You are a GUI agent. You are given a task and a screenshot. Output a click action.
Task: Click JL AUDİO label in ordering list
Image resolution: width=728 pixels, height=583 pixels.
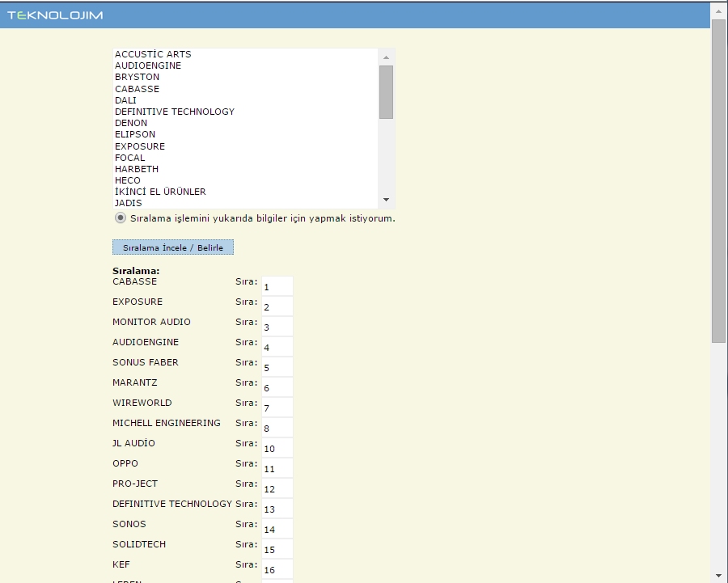click(133, 443)
